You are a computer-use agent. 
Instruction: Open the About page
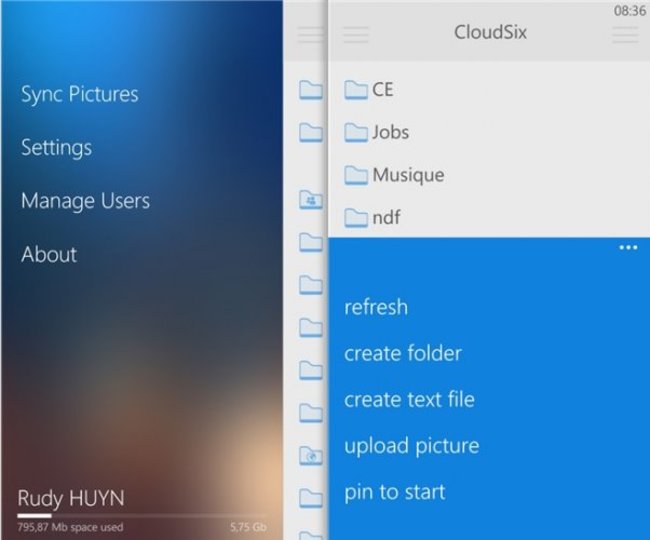point(49,254)
